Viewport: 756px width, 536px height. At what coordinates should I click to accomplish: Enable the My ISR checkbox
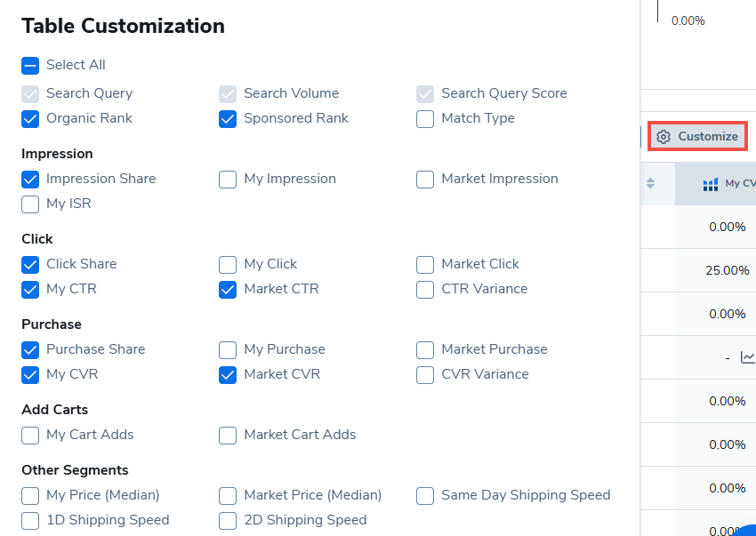28,204
